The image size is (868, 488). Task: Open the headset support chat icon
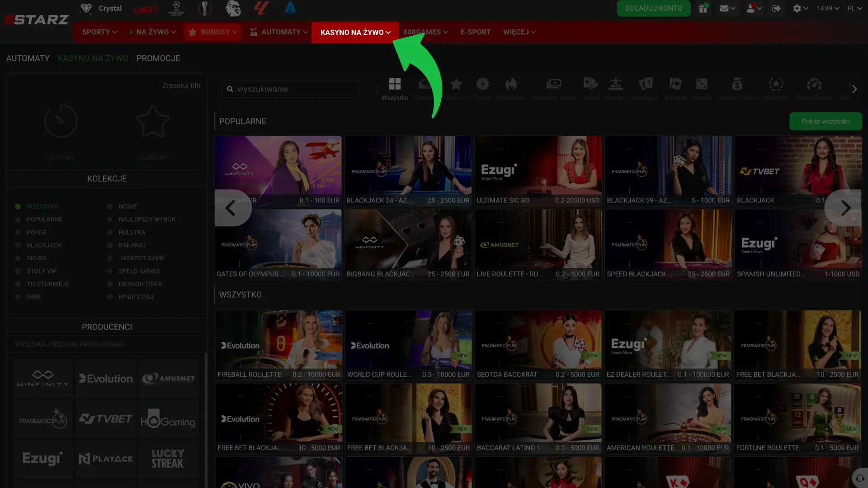(860, 478)
